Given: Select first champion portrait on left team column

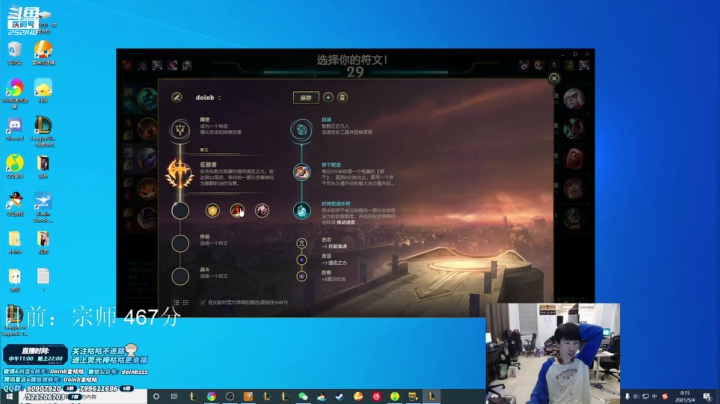Looking at the screenshot, I should click(x=148, y=97).
